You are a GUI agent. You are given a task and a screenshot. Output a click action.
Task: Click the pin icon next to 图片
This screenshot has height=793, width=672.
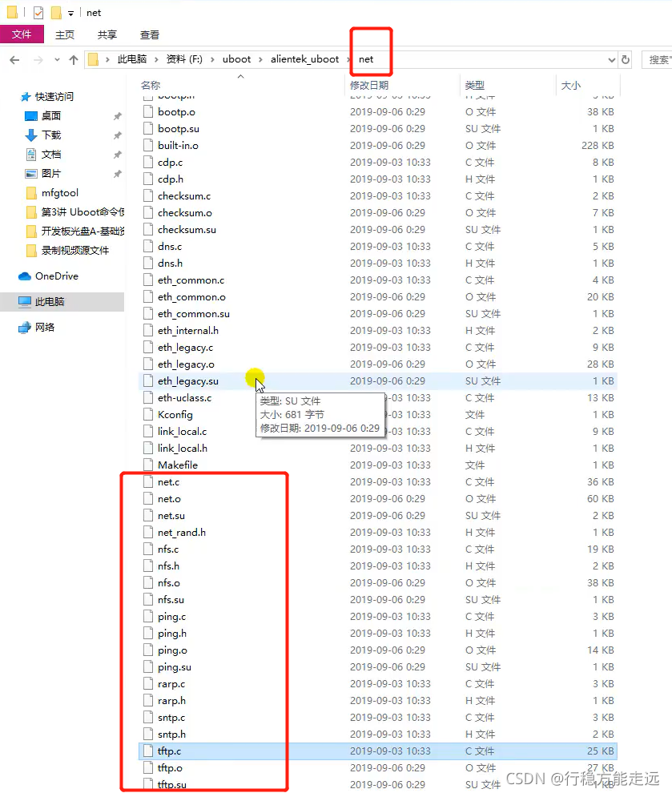point(117,174)
